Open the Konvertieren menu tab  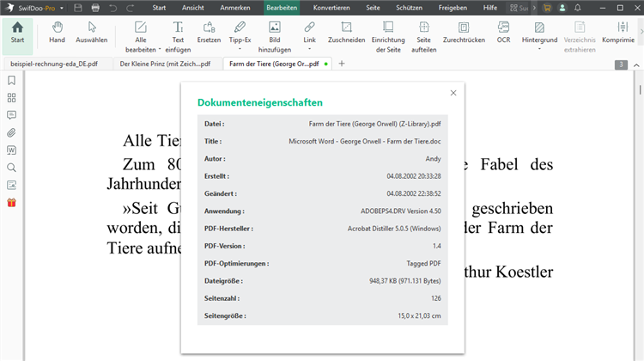click(x=331, y=8)
